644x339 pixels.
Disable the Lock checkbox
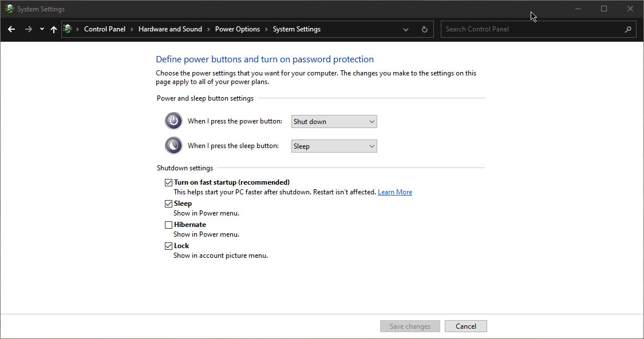pyautogui.click(x=168, y=246)
